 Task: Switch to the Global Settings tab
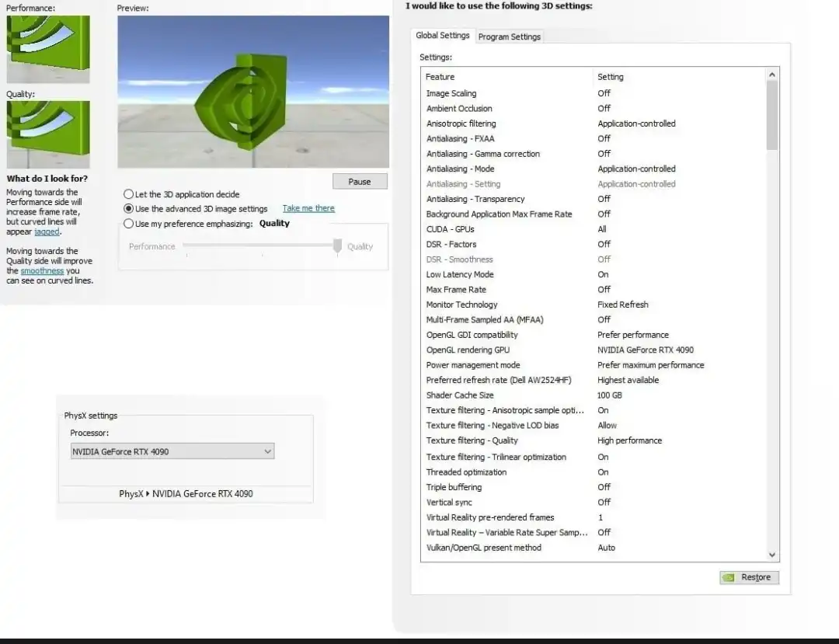[443, 35]
